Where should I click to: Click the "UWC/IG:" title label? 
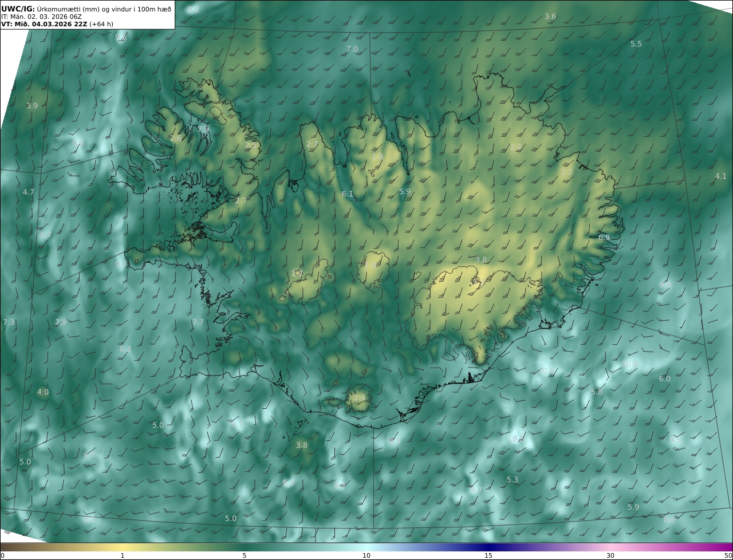18,9
